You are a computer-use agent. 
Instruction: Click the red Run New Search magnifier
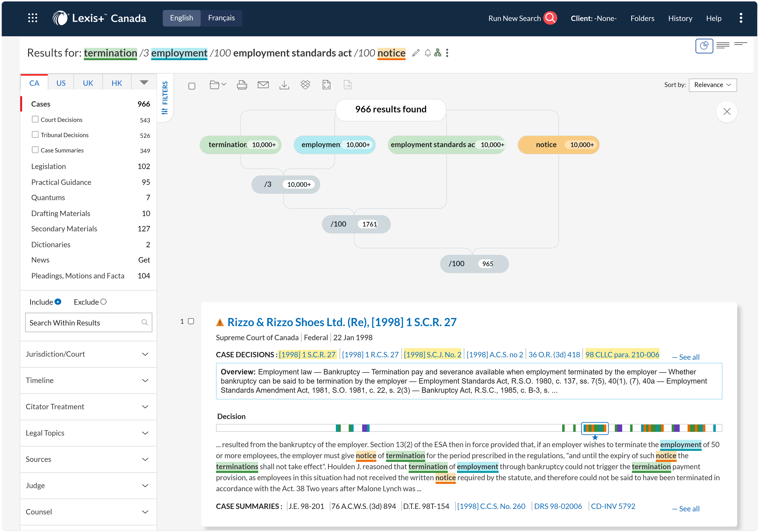pyautogui.click(x=550, y=18)
